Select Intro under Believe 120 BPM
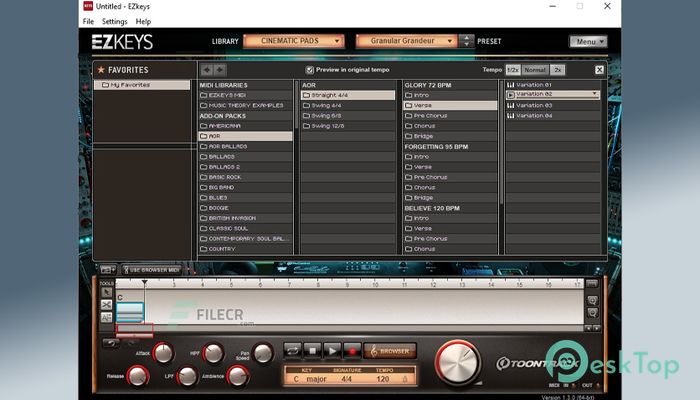 (x=450, y=218)
